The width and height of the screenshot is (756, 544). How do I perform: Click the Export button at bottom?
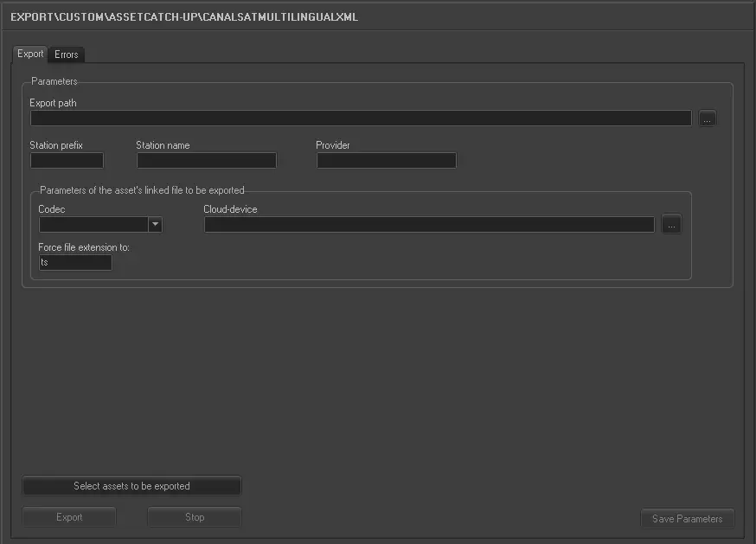[x=69, y=517]
